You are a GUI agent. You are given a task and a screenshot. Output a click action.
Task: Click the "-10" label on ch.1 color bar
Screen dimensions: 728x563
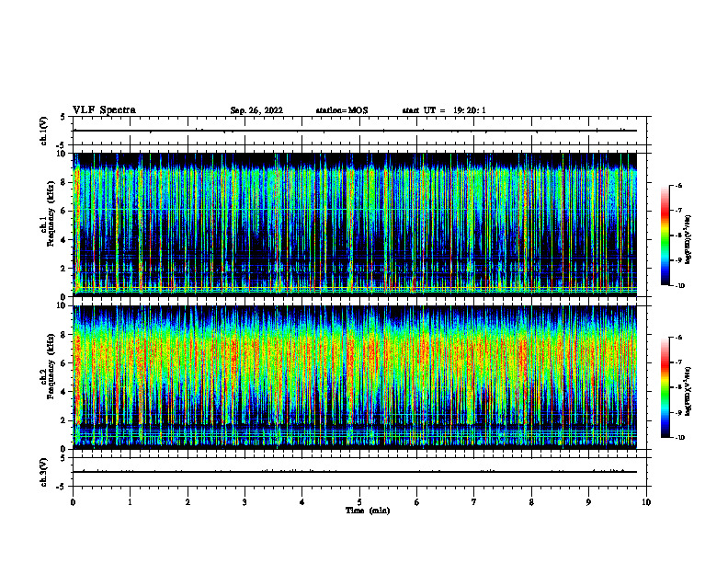pos(679,285)
